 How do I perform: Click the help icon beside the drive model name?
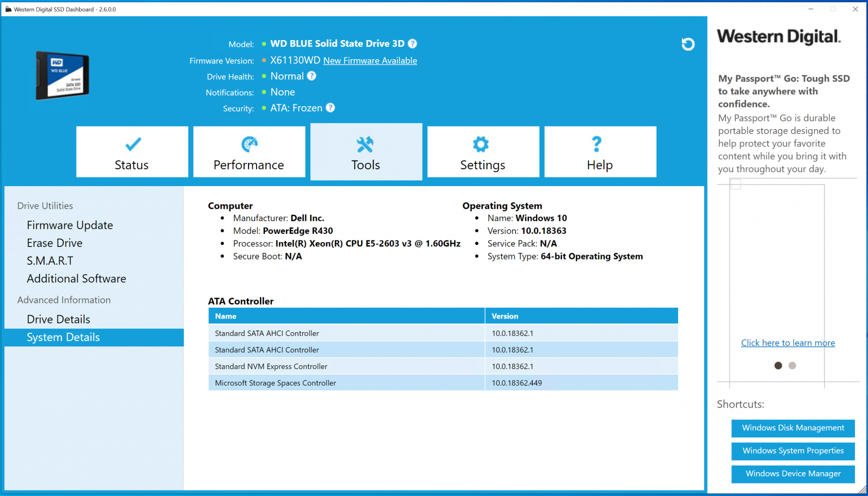click(x=412, y=43)
